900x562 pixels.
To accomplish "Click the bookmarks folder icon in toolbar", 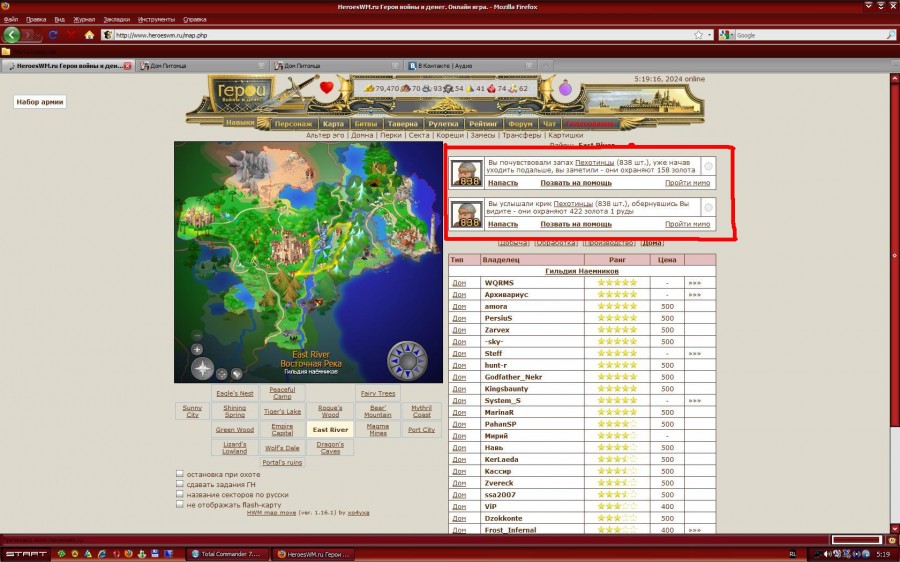I will point(6,51).
